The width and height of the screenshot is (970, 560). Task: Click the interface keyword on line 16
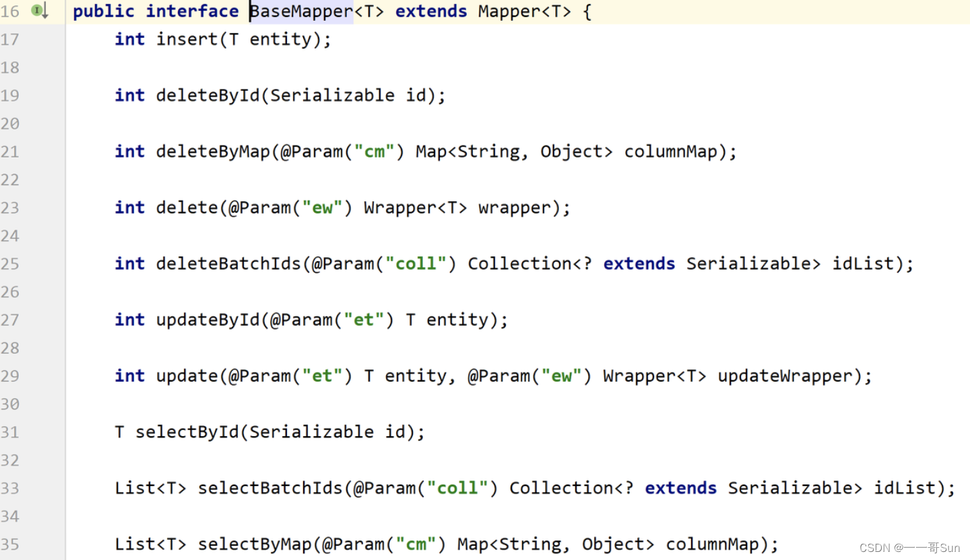coord(193,11)
